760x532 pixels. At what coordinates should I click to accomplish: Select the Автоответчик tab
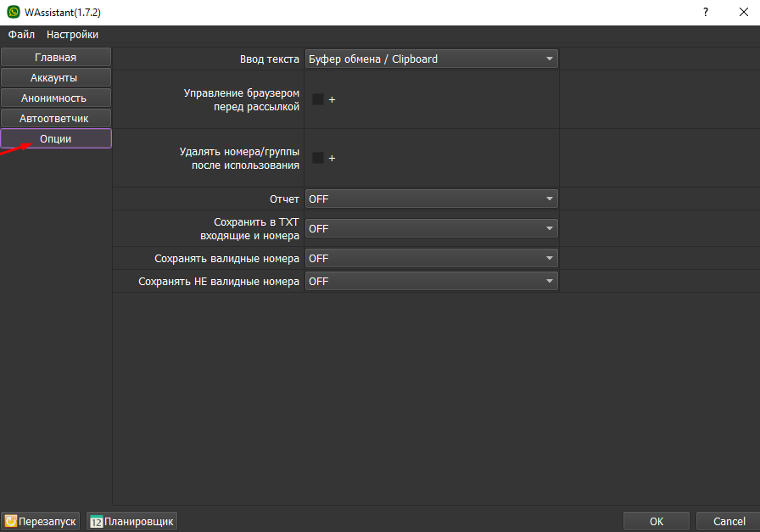pyautogui.click(x=56, y=118)
